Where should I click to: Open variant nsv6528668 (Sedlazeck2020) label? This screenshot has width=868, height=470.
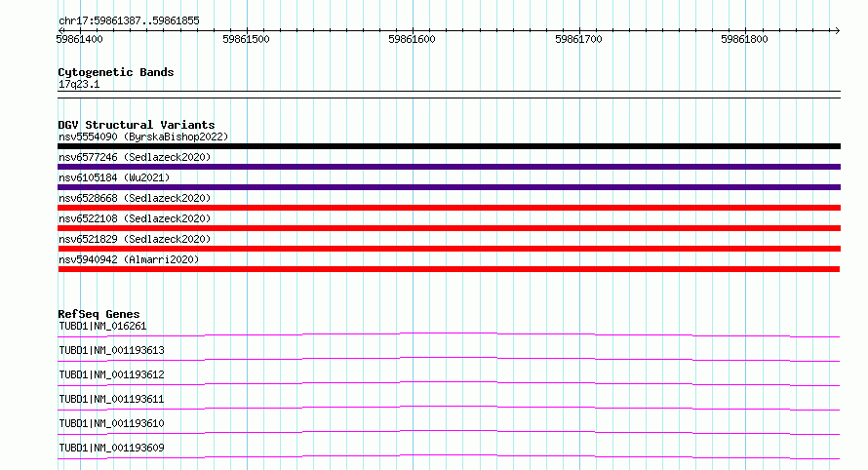135,198
